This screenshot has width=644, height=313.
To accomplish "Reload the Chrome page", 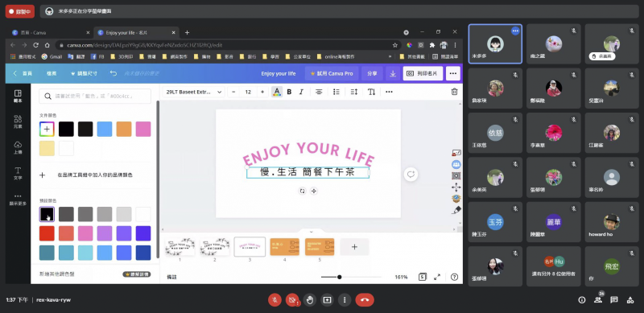I will [35, 45].
